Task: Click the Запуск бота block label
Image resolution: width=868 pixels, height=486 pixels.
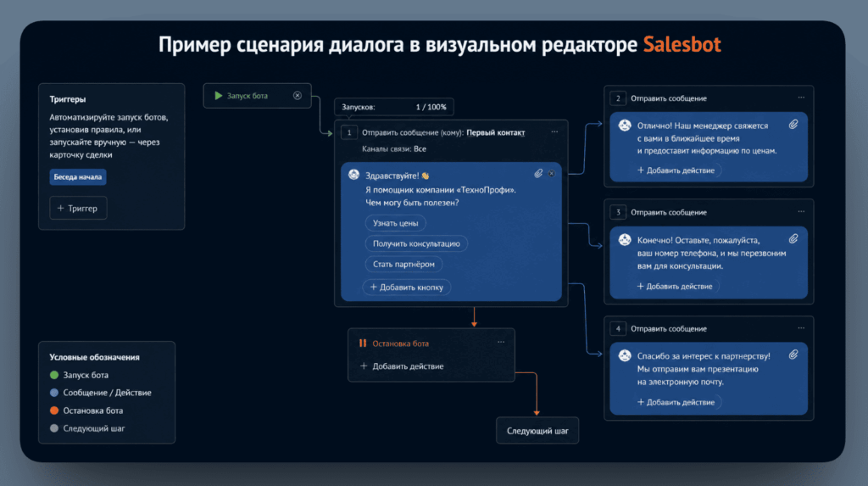Action: pos(247,96)
